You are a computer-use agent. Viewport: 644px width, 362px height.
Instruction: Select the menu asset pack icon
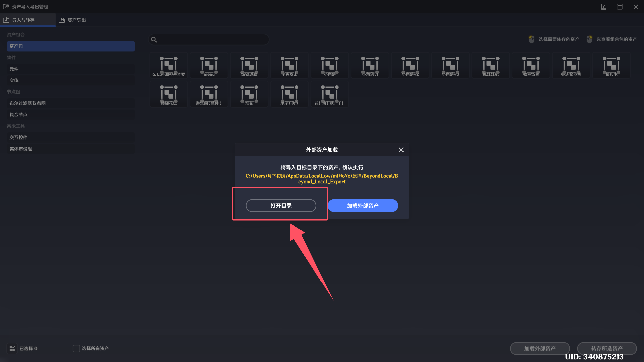point(209,65)
